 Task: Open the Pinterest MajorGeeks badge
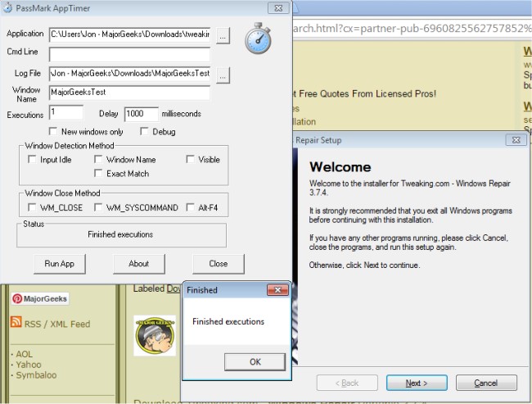point(40,298)
